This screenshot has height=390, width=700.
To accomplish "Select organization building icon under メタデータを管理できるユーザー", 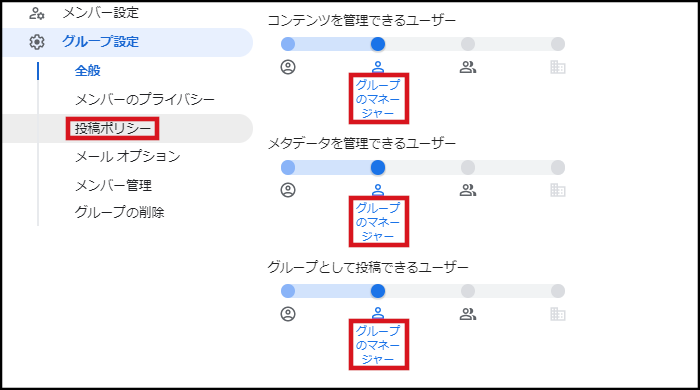I will click(558, 191).
